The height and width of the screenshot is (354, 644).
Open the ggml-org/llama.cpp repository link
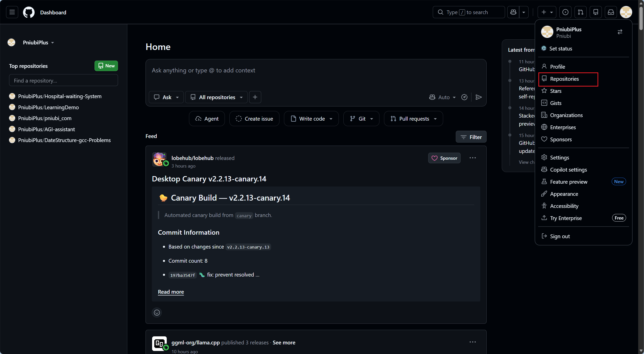point(196,342)
